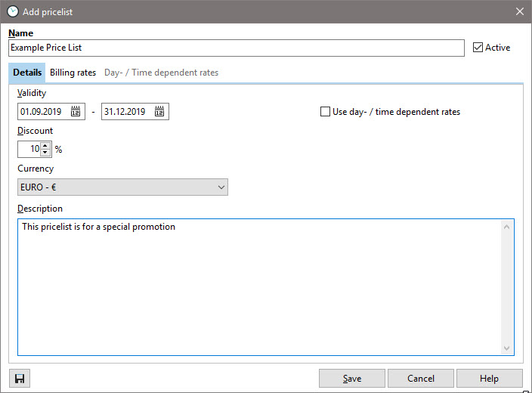Uncheck the Active checkbox
The image size is (532, 393).
pyautogui.click(x=478, y=48)
